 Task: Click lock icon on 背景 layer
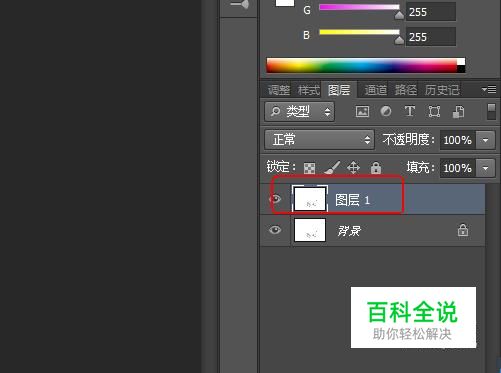[x=463, y=230]
